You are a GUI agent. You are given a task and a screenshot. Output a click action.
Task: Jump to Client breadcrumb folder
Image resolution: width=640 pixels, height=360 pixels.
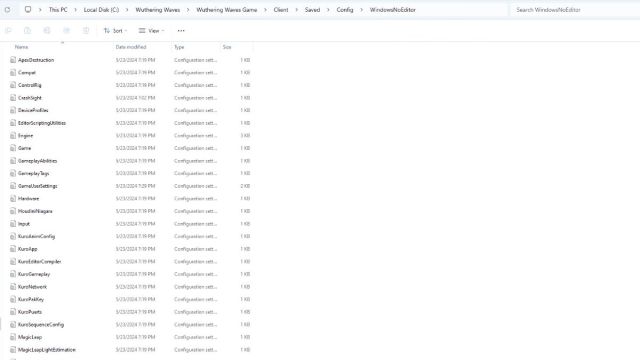pyautogui.click(x=281, y=10)
